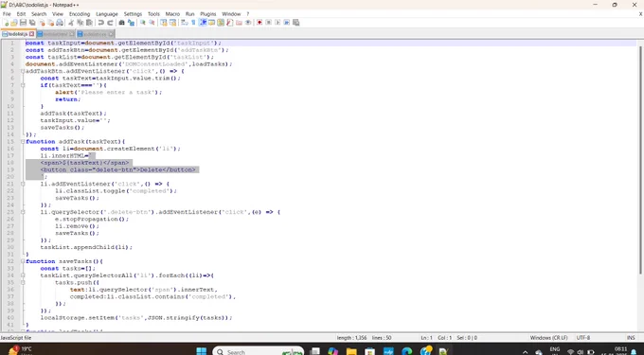Click the Cut scissors icon
The width and height of the screenshot is (644, 355).
coord(71,22)
